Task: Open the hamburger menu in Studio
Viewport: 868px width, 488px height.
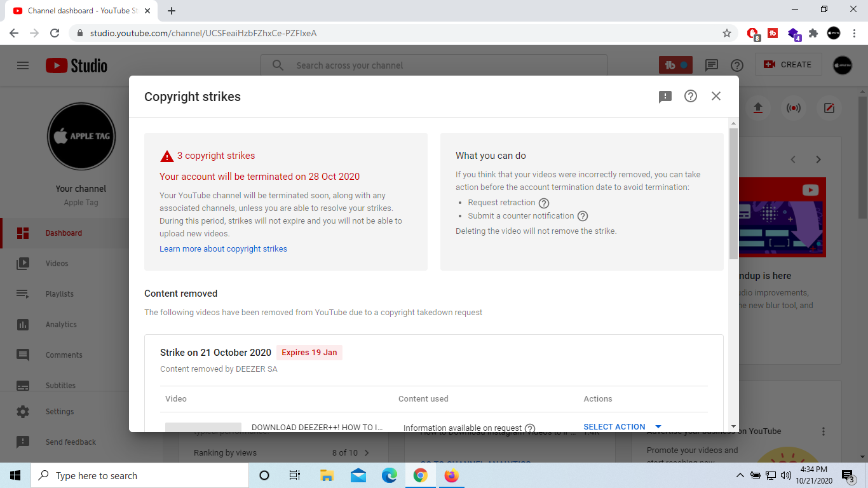Action: pos(23,65)
